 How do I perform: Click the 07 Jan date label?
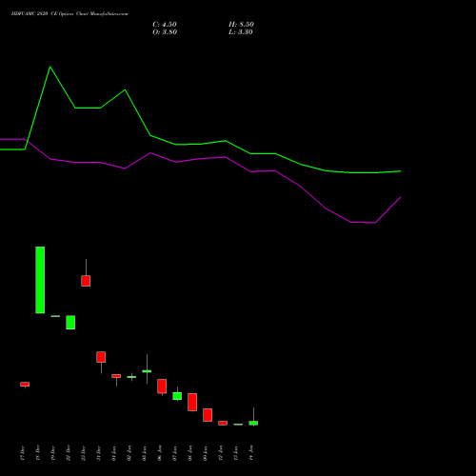coord(174,453)
